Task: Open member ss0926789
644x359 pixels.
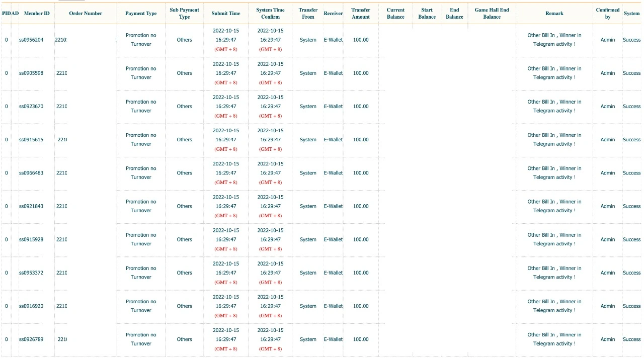Action: [x=31, y=339]
